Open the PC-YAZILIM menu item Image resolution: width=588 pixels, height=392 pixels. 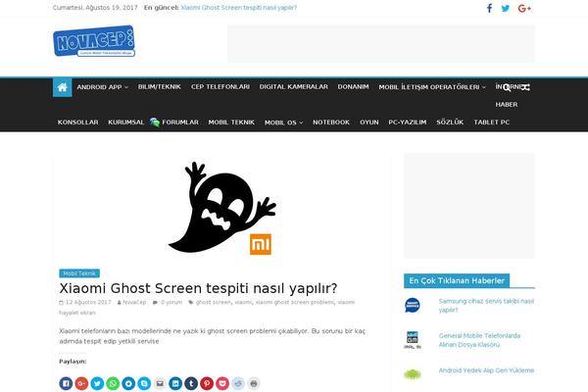(408, 122)
